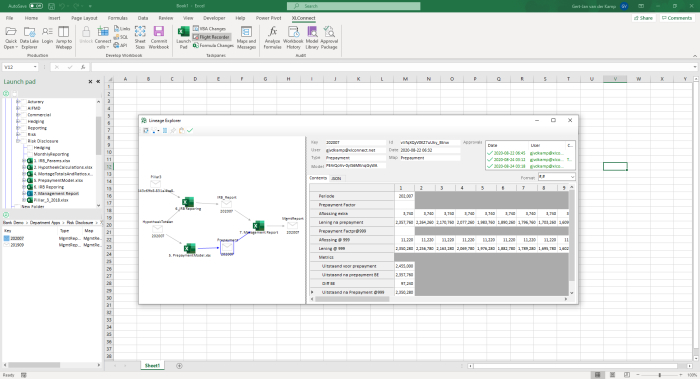The height and width of the screenshot is (379, 700).
Task: Open Workbook History
Action: [293, 37]
